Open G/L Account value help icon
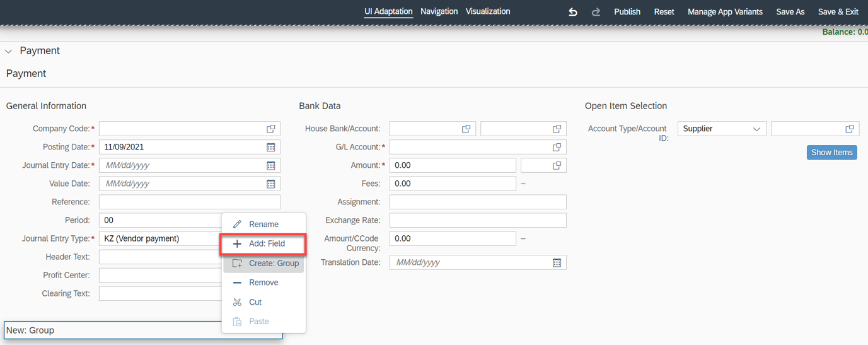This screenshot has width=868, height=345. coord(557,147)
